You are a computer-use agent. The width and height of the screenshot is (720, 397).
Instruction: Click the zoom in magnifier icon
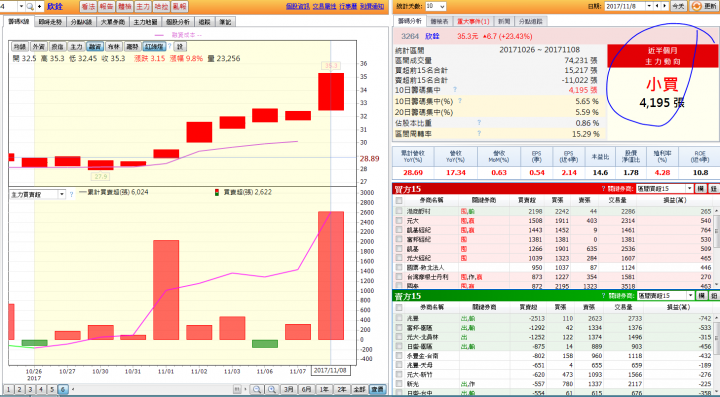[272, 390]
